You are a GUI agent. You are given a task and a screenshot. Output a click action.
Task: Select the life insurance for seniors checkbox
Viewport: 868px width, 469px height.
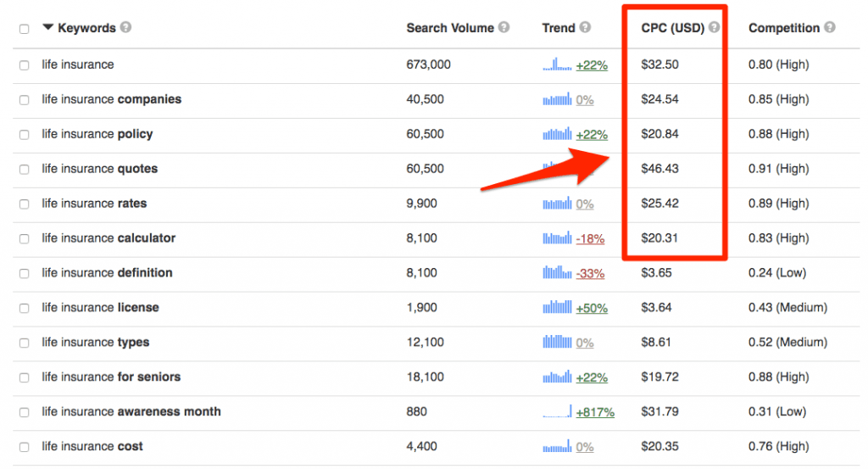[24, 377]
